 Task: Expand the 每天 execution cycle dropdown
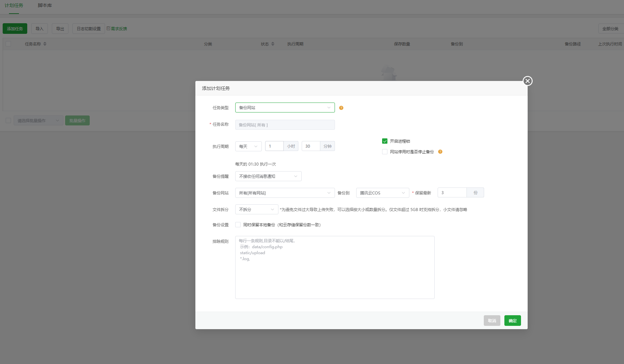tap(248, 146)
